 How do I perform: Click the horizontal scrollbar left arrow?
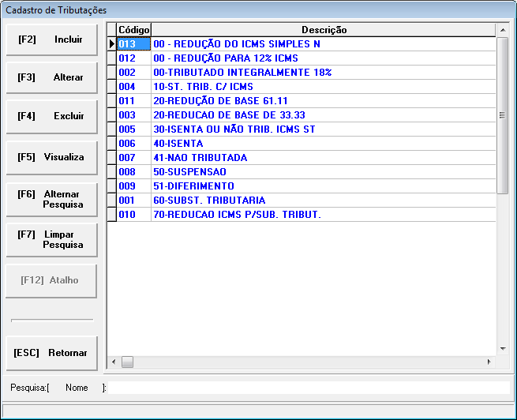pyautogui.click(x=113, y=362)
